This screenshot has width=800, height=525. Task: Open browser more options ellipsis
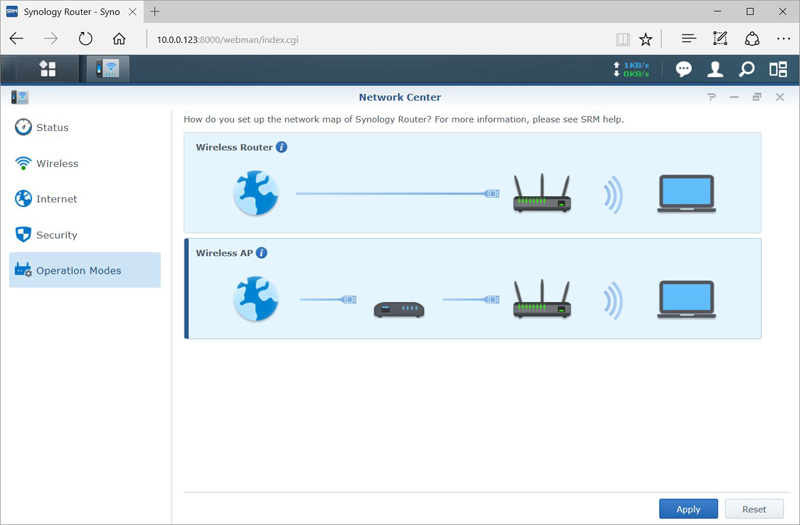tap(783, 39)
